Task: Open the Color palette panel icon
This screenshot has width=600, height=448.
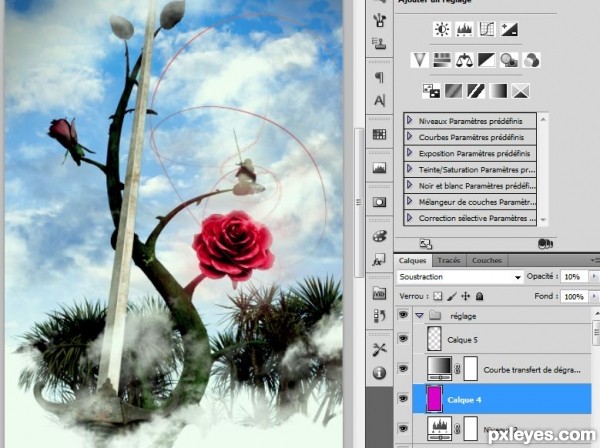Action: [379, 236]
